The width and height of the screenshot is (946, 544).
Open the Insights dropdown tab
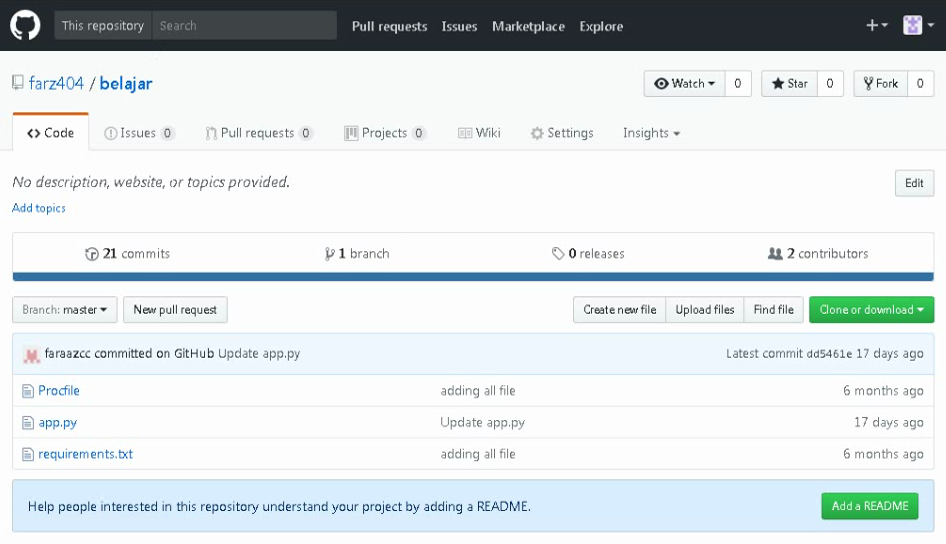[x=651, y=133]
